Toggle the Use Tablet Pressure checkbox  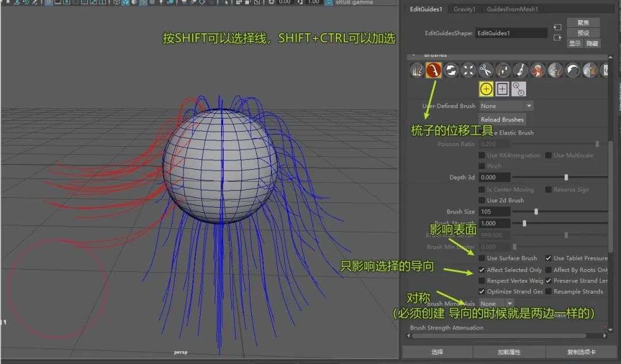(549, 258)
